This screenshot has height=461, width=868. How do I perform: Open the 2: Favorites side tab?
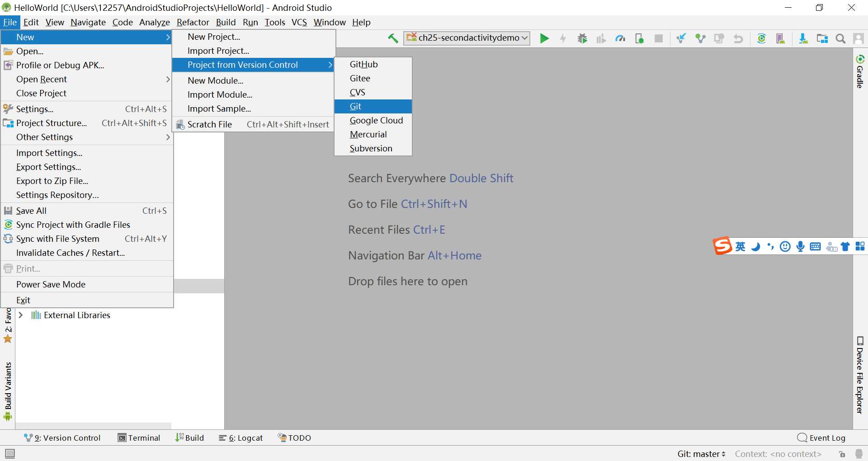point(8,325)
